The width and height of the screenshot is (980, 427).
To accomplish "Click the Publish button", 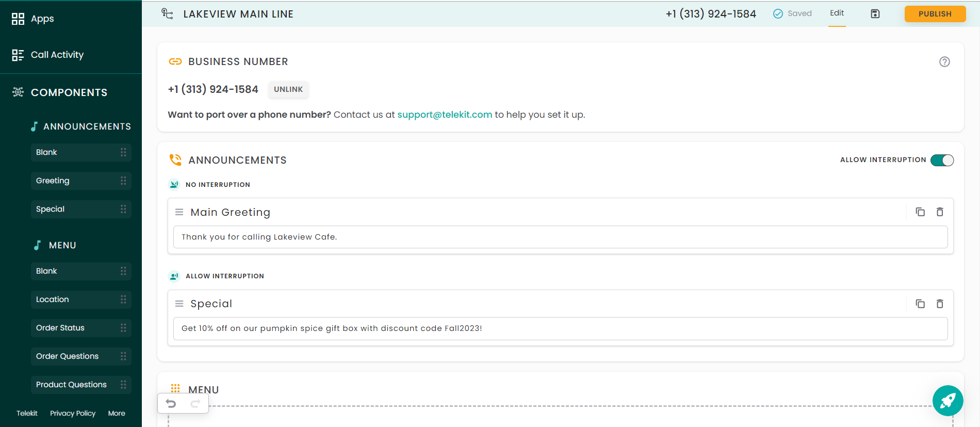I will (x=935, y=14).
